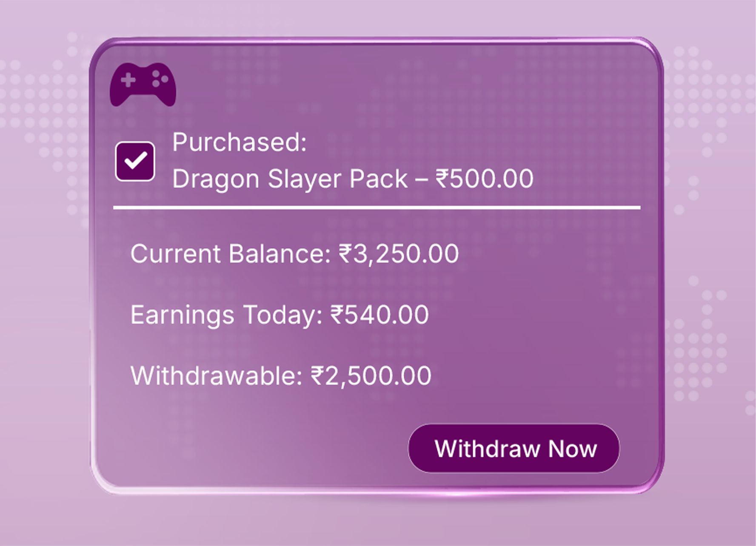This screenshot has width=756, height=546.
Task: Click the D-pad plus on controller icon
Action: tap(128, 80)
